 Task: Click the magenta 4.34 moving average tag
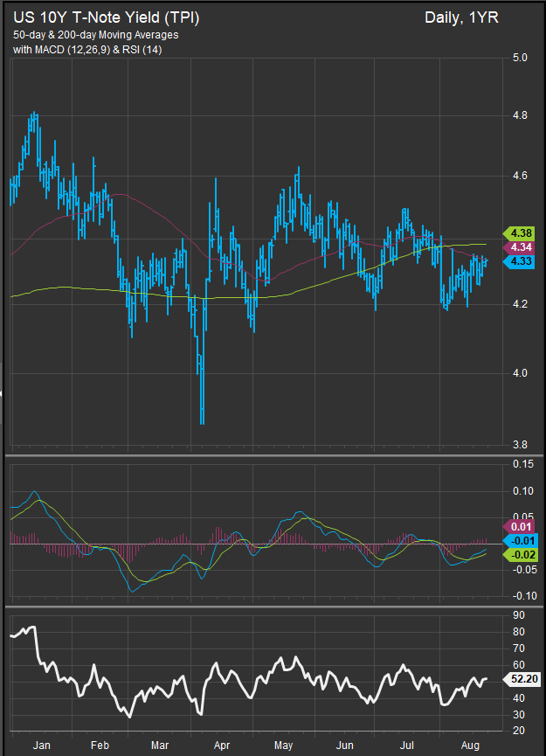pyautogui.click(x=519, y=248)
